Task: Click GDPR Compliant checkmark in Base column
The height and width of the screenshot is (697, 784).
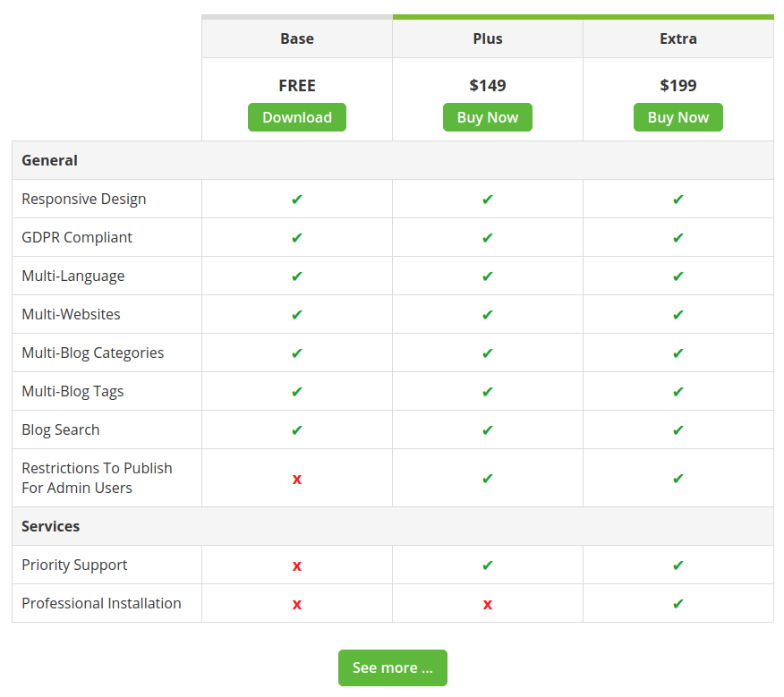Action: coord(297,238)
